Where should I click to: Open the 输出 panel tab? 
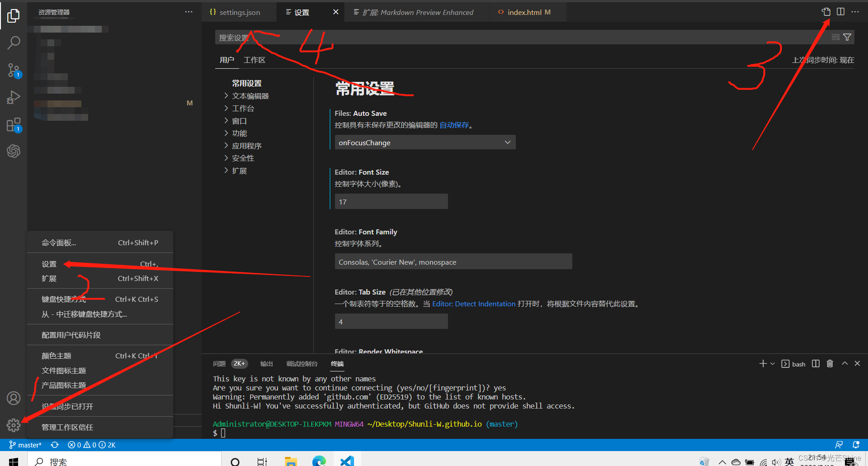(267, 364)
